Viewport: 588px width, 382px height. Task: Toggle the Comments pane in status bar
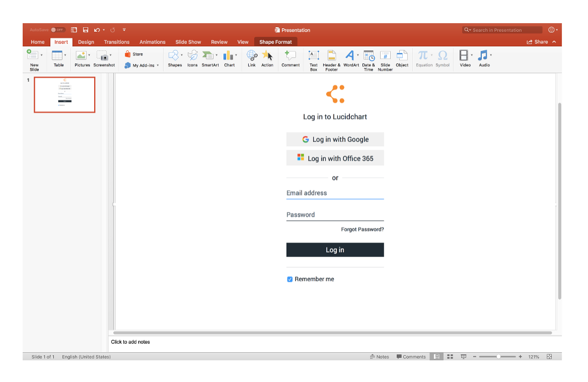coord(411,357)
